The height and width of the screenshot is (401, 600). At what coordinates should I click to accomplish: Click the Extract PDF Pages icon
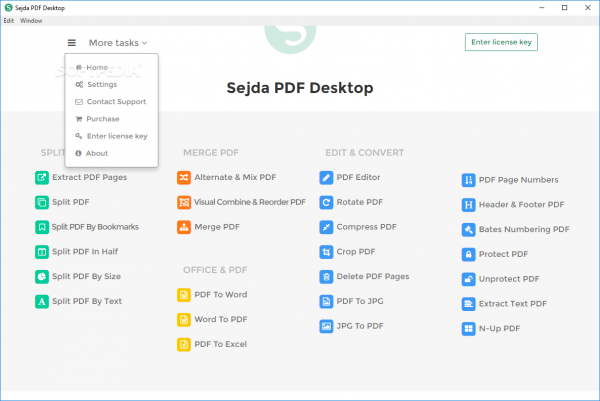click(x=42, y=178)
